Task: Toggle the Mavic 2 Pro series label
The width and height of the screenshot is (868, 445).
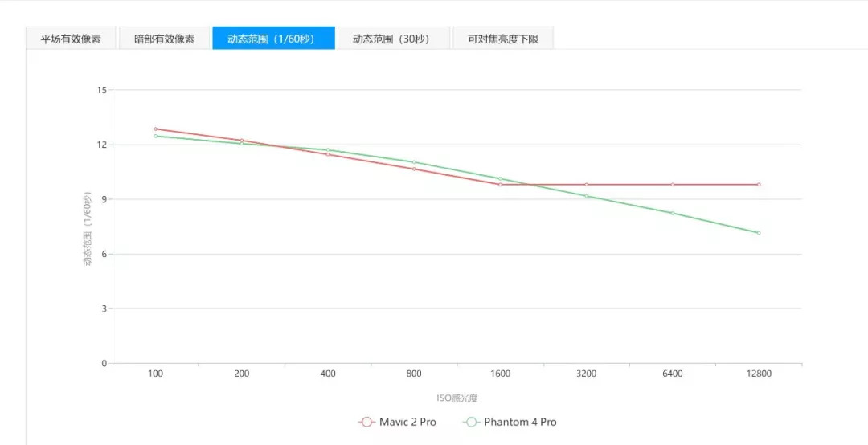Action: pyautogui.click(x=407, y=422)
